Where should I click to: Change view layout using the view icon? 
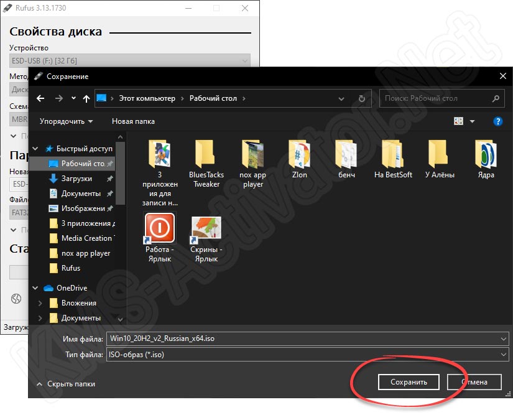point(460,121)
